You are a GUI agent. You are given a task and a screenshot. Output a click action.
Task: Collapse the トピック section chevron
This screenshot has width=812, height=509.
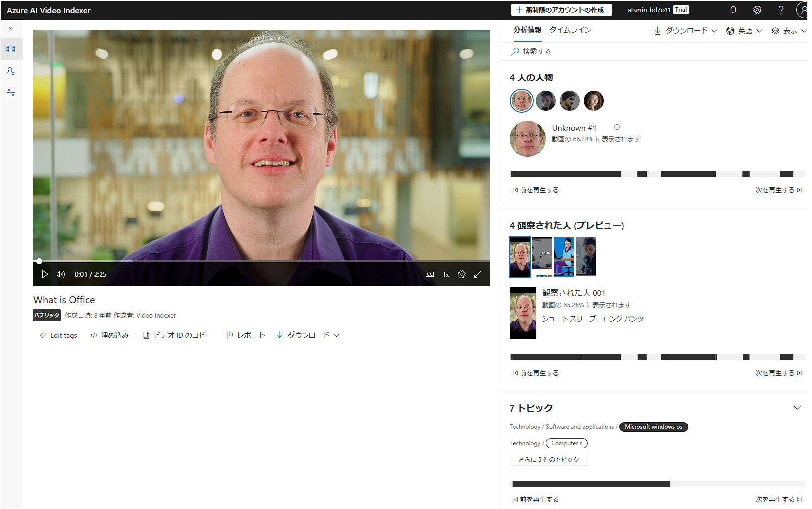[x=797, y=408]
